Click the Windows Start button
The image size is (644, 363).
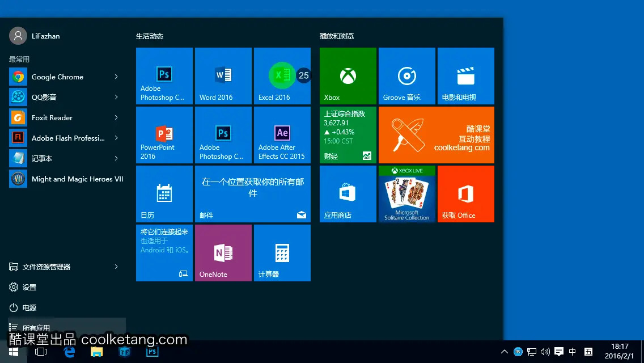14,352
